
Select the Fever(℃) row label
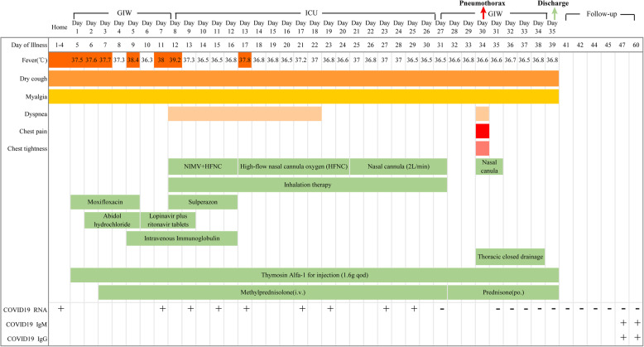click(x=35, y=60)
